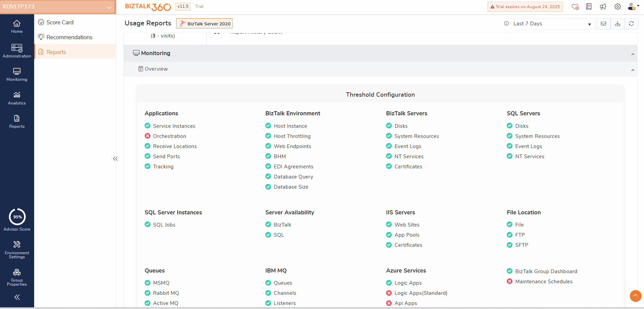Click the Trial expires warning banner
644x309 pixels.
pos(525,6)
